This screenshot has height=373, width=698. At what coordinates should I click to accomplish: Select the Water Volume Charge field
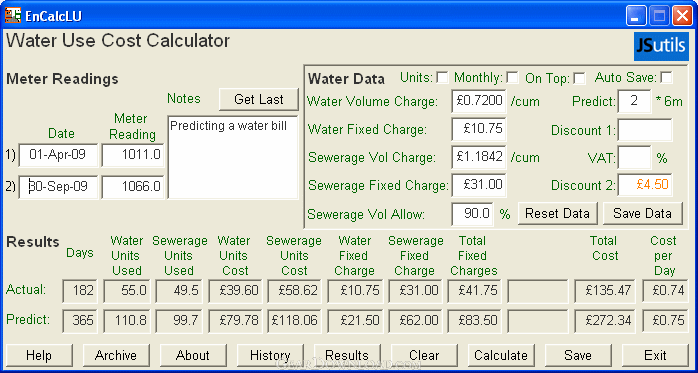pyautogui.click(x=479, y=101)
